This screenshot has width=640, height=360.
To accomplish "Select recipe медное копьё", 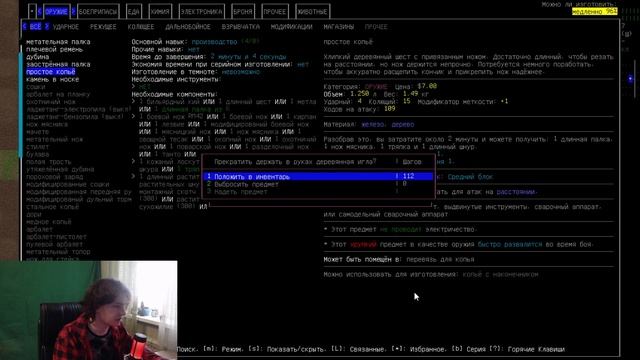I will click(49, 222).
